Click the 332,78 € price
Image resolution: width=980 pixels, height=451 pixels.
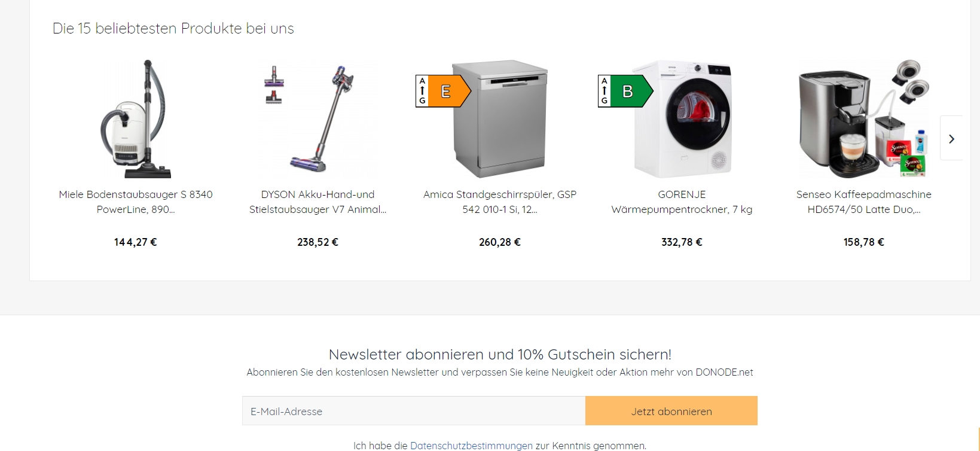point(682,242)
